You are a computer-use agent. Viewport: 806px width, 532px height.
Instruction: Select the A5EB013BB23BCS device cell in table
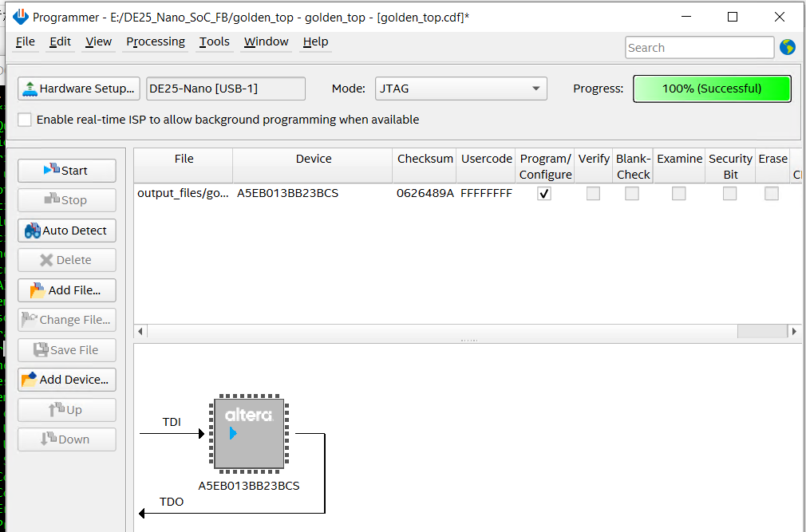tap(313, 194)
